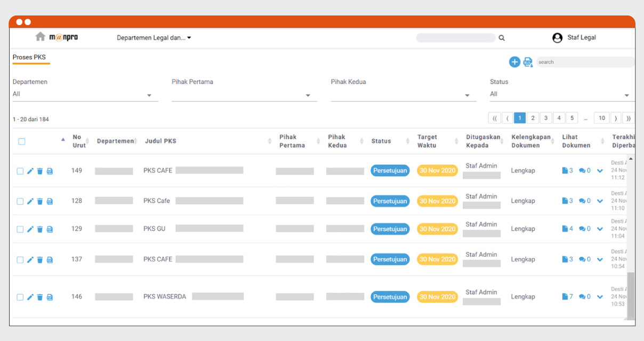The width and height of the screenshot is (644, 341).
Task: Click the table search input field
Action: [x=585, y=62]
